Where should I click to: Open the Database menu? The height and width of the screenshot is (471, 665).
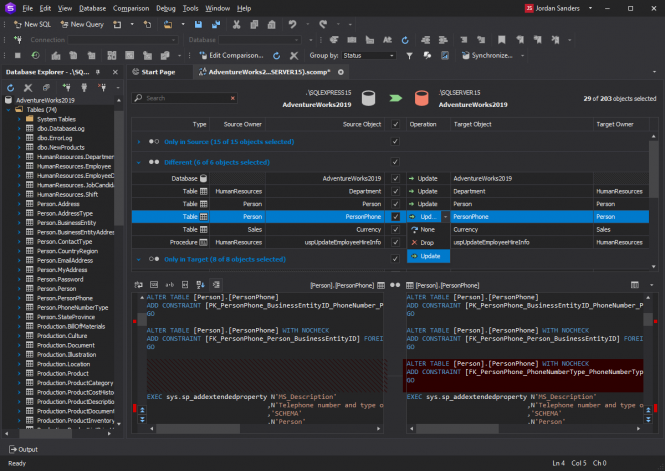point(92,8)
